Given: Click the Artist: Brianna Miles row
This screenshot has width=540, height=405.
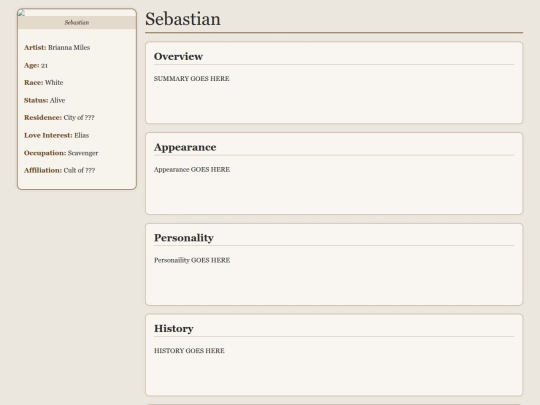Looking at the screenshot, I should point(57,48).
